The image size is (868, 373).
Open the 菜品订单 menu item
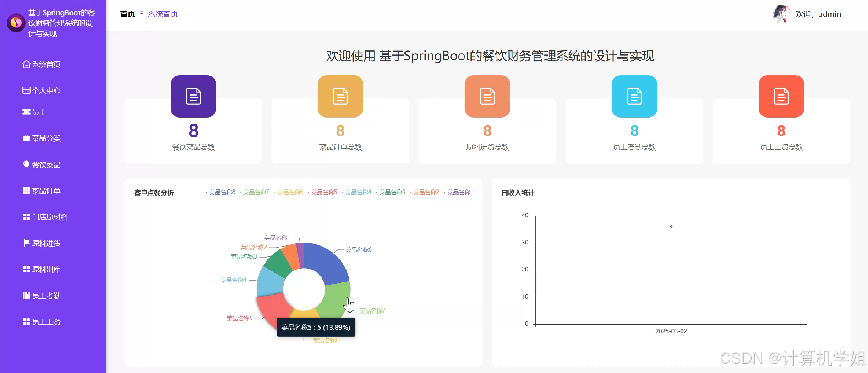pos(46,191)
